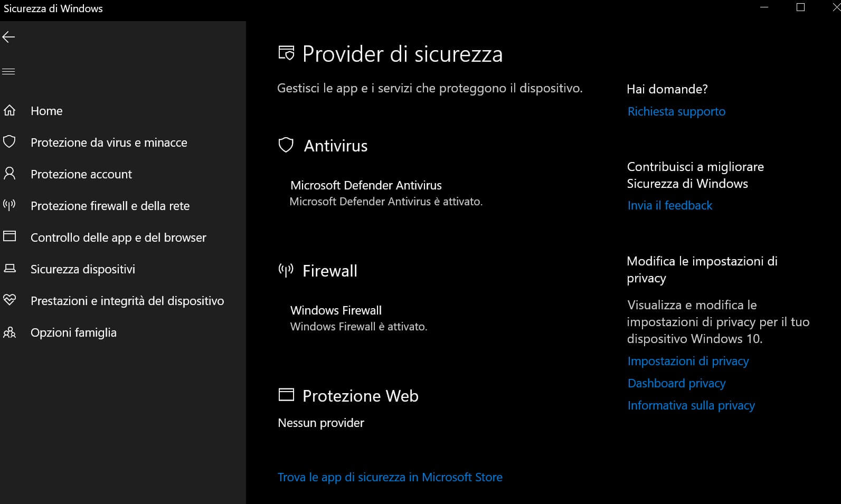The height and width of the screenshot is (504, 841).
Task: Click the Invia il feedback link
Action: (669, 205)
